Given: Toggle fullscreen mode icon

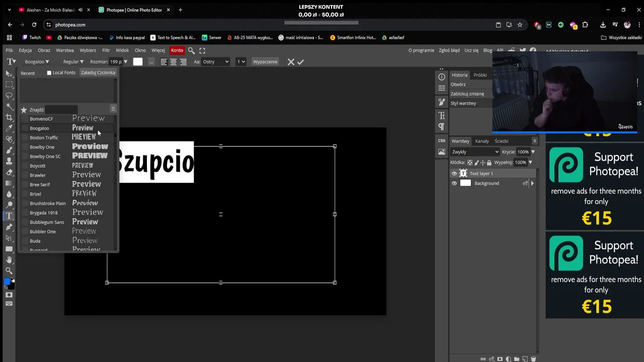Looking at the screenshot, I should point(202,50).
